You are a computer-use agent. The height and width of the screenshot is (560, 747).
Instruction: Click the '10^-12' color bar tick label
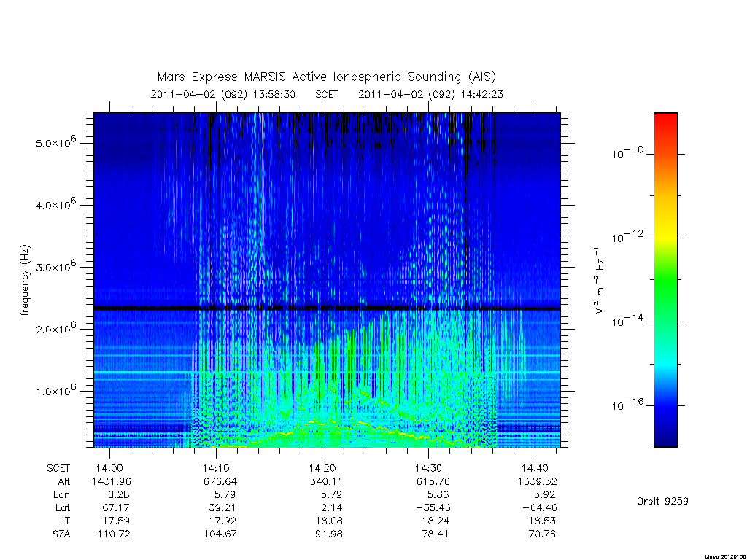[627, 237]
